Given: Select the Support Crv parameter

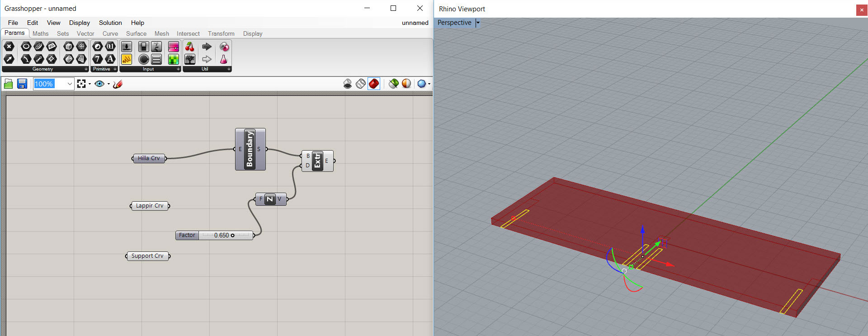Looking at the screenshot, I should tap(148, 256).
